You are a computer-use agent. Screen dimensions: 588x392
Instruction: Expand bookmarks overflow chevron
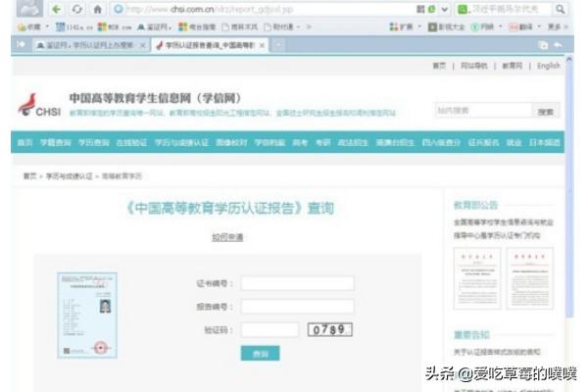click(309, 27)
